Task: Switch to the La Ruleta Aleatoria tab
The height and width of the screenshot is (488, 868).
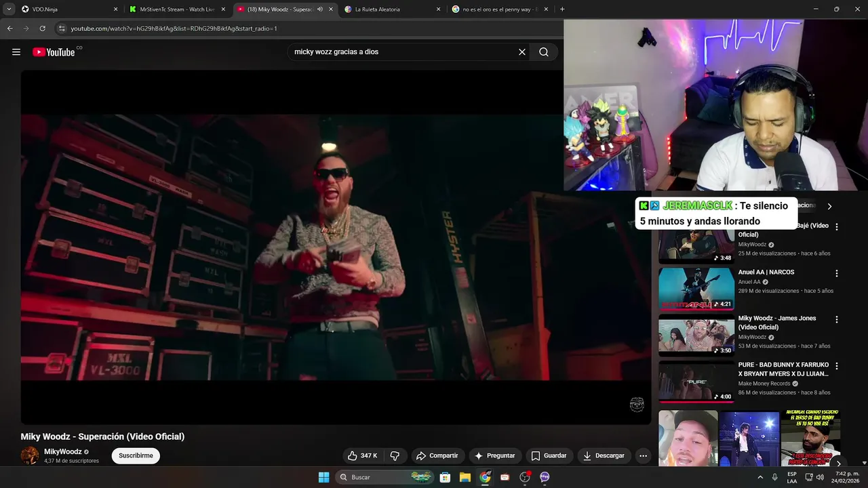Action: (x=392, y=9)
